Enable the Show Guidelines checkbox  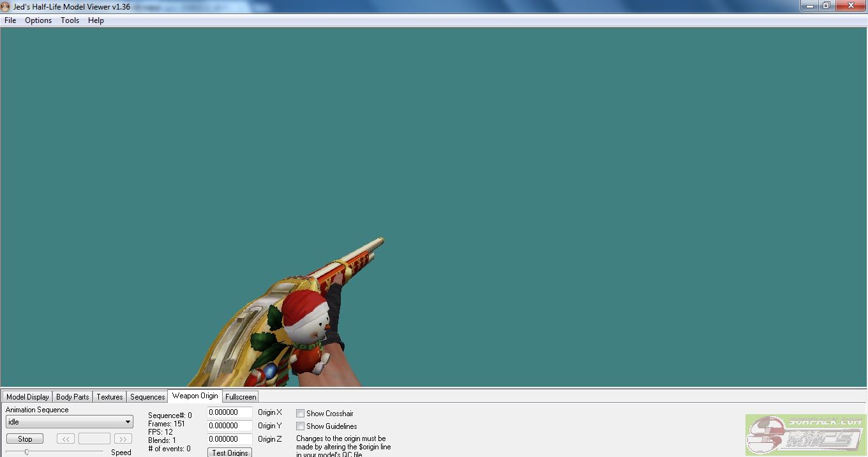click(x=300, y=426)
